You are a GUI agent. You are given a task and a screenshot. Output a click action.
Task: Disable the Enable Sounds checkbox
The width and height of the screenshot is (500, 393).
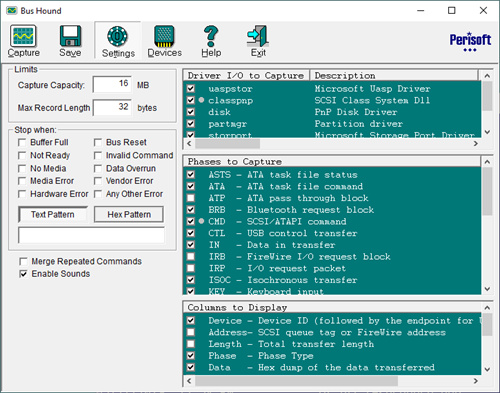point(23,274)
